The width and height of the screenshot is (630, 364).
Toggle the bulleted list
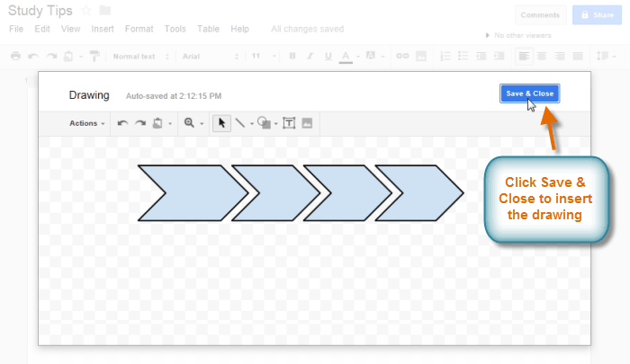click(x=463, y=57)
